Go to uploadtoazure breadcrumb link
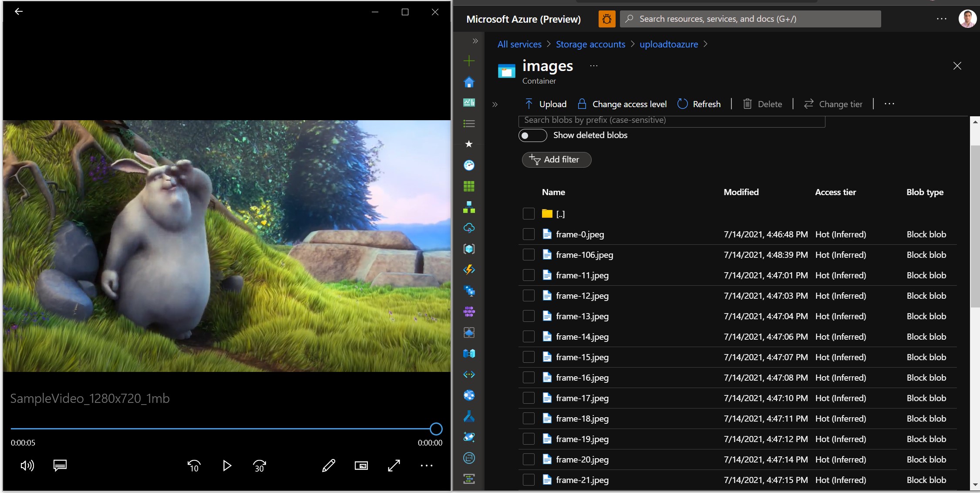Image resolution: width=980 pixels, height=493 pixels. point(669,44)
